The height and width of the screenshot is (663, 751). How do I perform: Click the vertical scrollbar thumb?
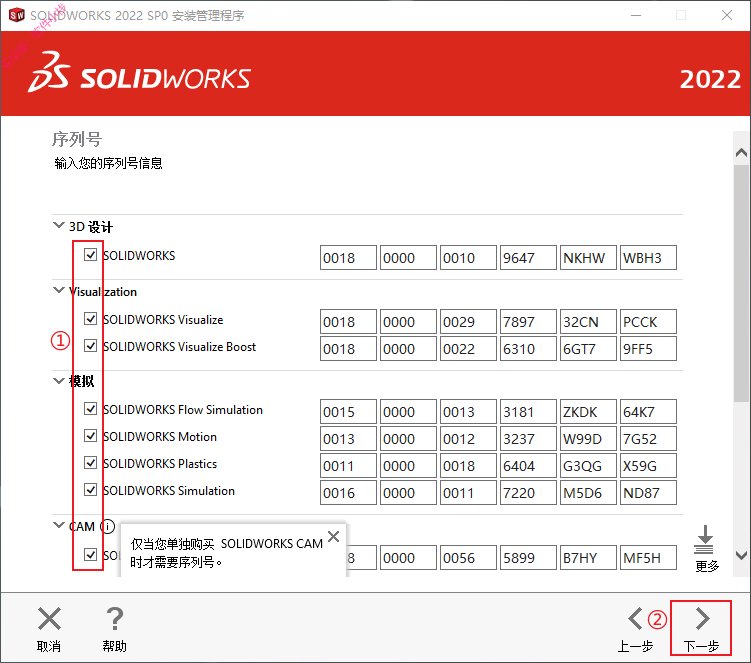coord(741,284)
